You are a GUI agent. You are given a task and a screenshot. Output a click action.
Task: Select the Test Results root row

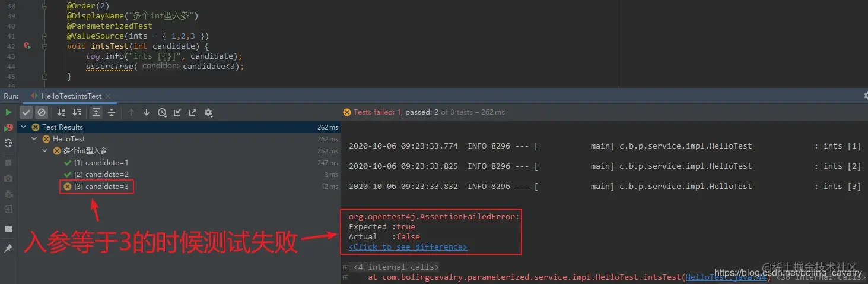coord(179,127)
